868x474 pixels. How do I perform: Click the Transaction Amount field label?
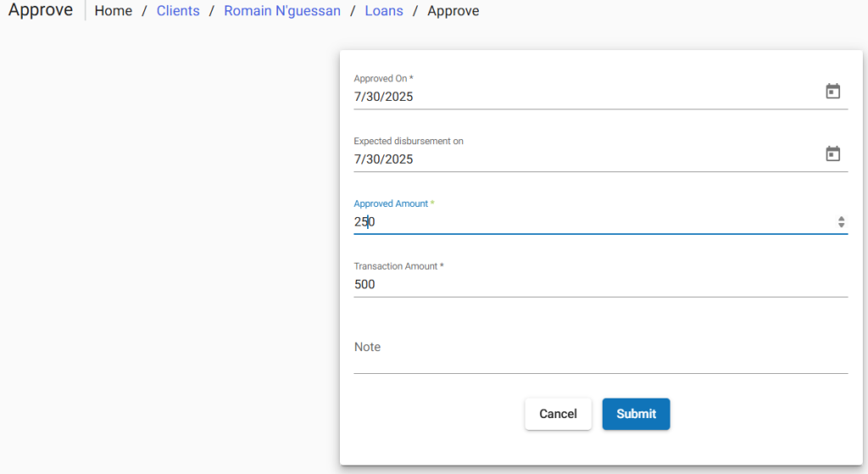[x=396, y=266]
